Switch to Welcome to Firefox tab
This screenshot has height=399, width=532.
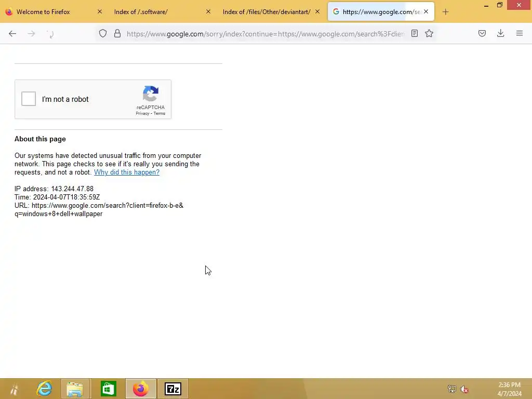54,12
